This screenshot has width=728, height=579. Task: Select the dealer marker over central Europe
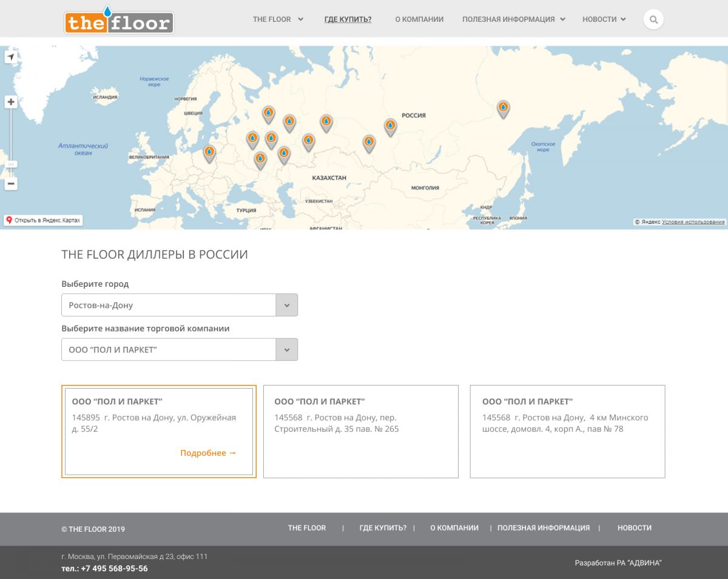pos(209,153)
